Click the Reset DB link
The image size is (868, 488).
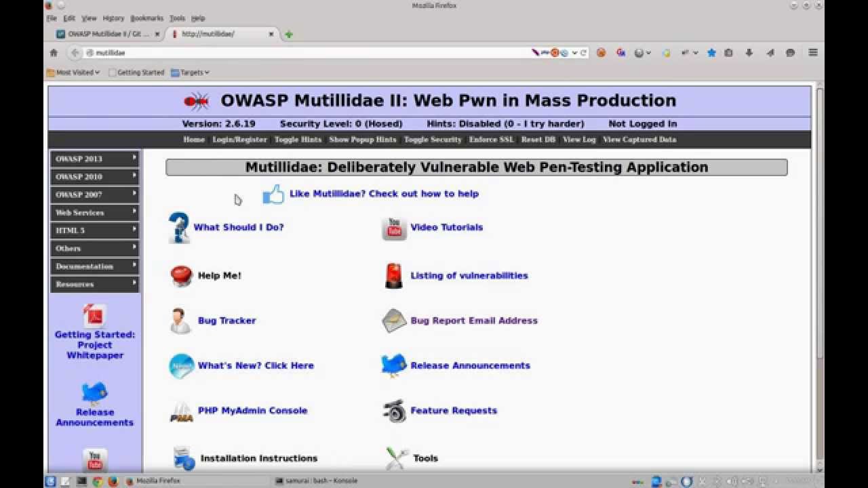538,140
